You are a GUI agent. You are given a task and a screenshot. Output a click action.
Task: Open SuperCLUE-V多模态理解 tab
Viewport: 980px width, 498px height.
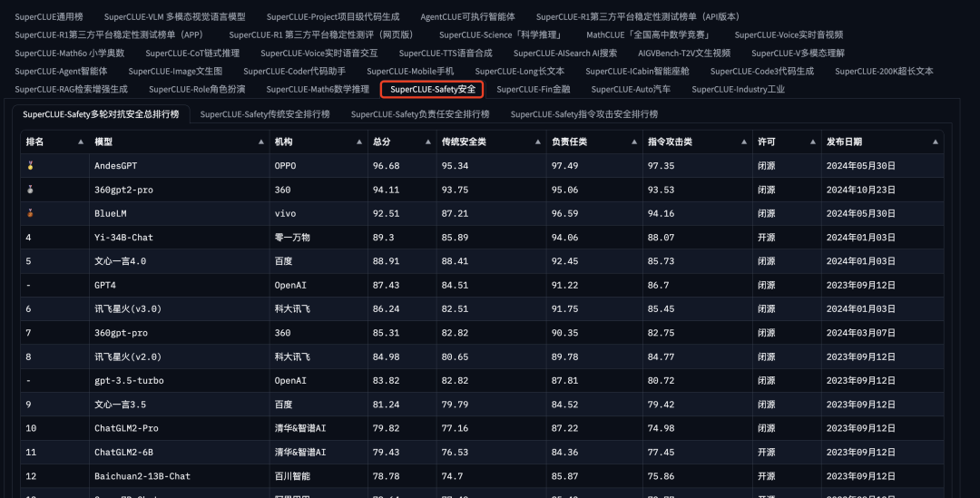click(x=799, y=54)
